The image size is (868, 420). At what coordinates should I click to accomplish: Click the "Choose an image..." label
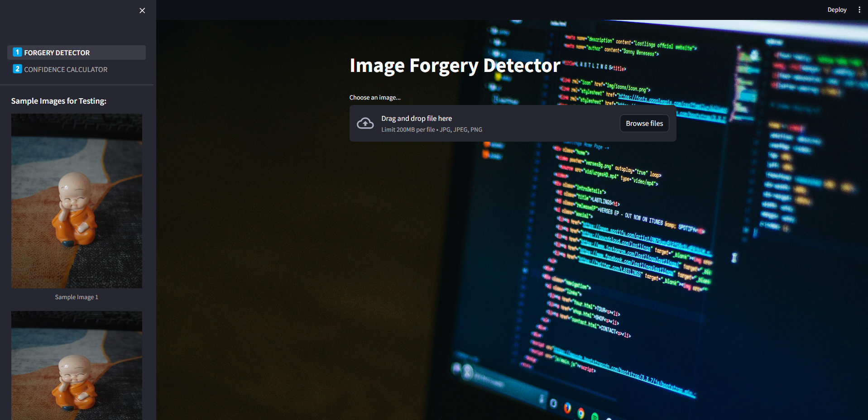click(374, 97)
